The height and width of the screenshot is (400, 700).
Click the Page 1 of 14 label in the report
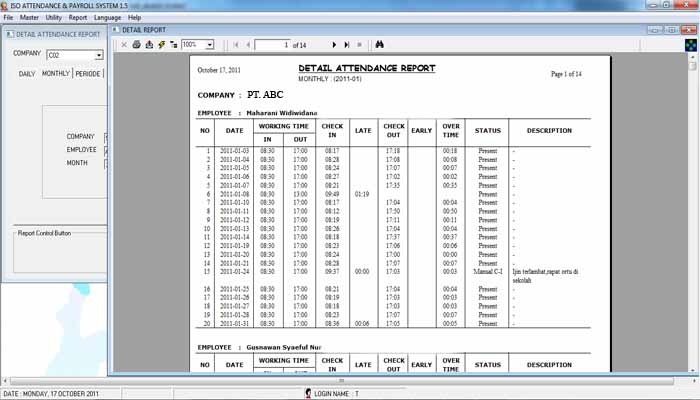(x=566, y=74)
